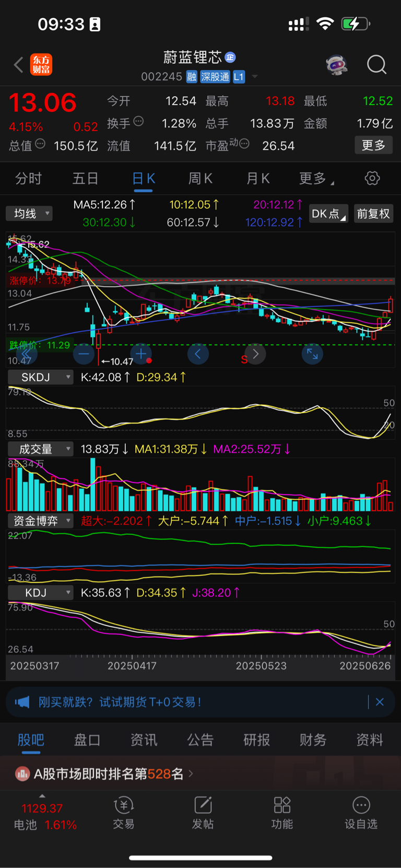Open the 研报 tab

click(x=257, y=740)
